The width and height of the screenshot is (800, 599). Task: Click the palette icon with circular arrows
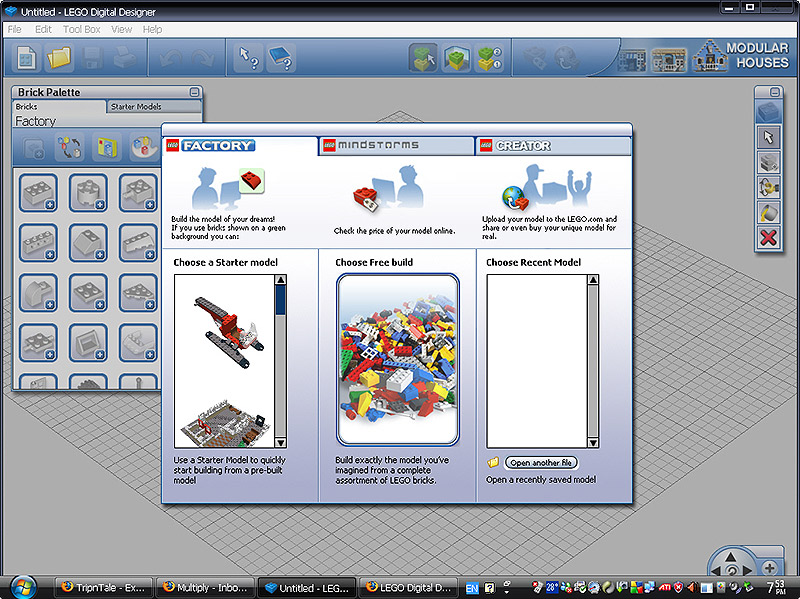[70, 148]
